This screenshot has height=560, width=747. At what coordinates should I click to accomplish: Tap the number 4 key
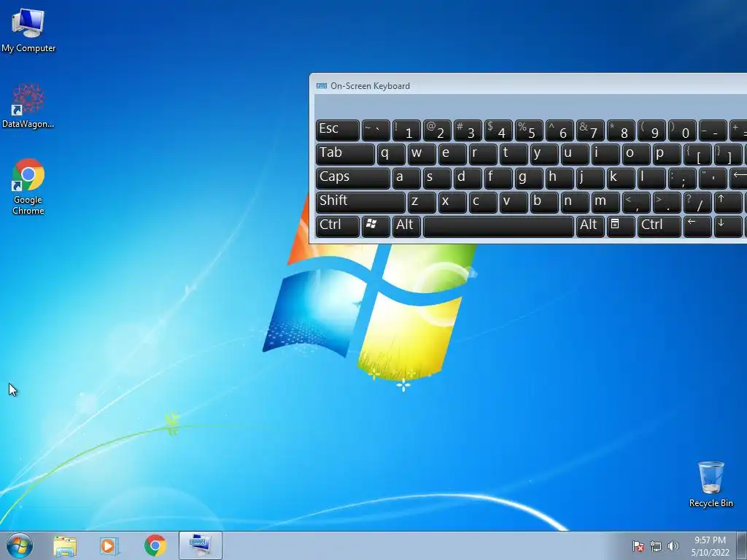498,130
